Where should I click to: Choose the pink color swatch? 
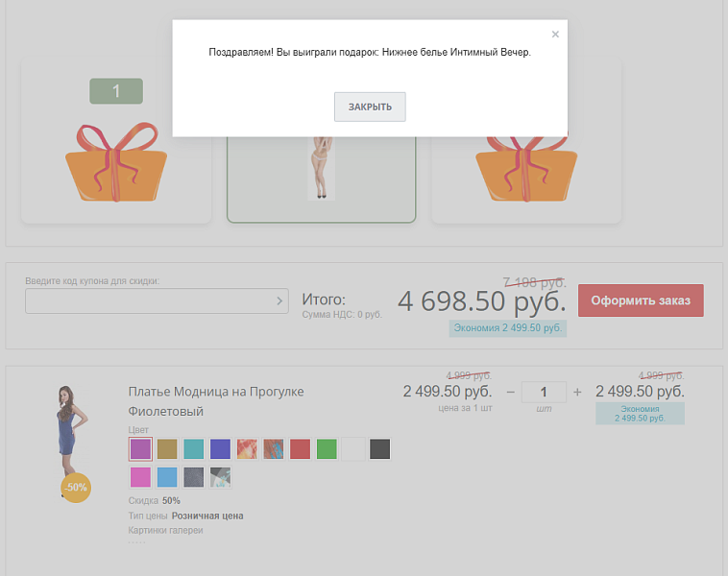(x=140, y=477)
